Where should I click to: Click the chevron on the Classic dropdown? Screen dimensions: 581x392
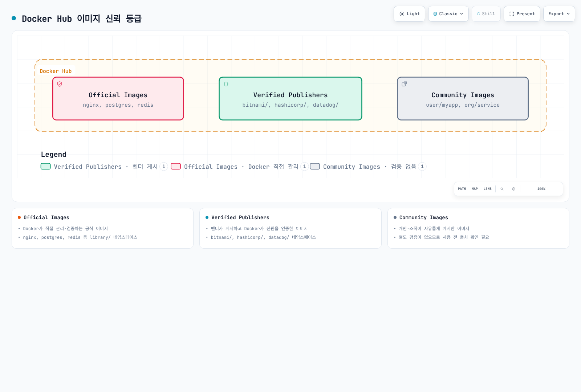462,14
